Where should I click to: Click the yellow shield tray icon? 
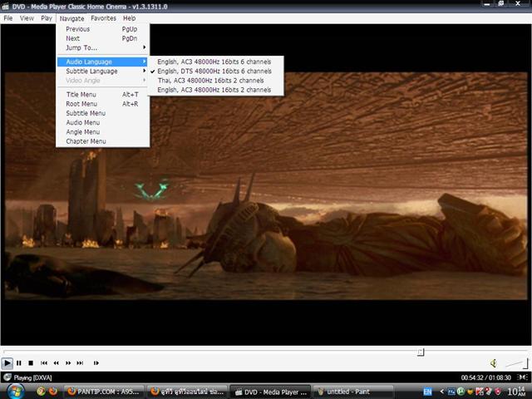tap(470, 392)
